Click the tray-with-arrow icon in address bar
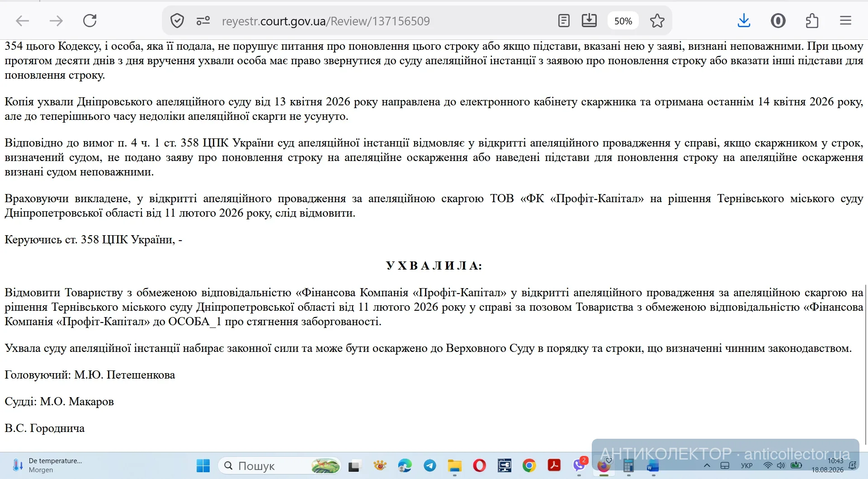Viewport: 868px width, 479px height. (x=589, y=20)
